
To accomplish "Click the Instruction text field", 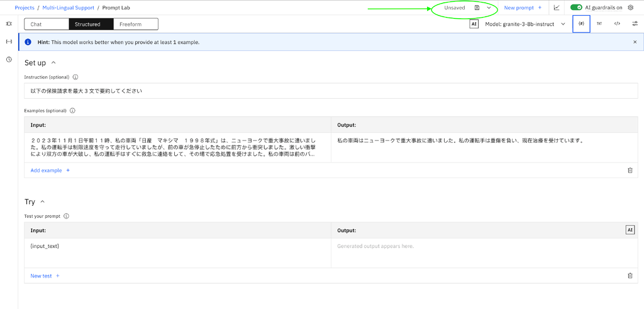I will [x=331, y=91].
